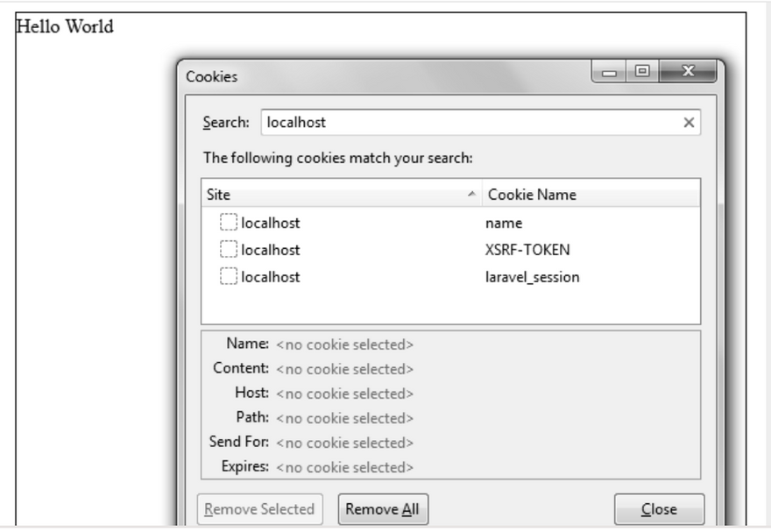
Task: Select the XSRF-TOKEN cookie entry
Action: click(527, 250)
